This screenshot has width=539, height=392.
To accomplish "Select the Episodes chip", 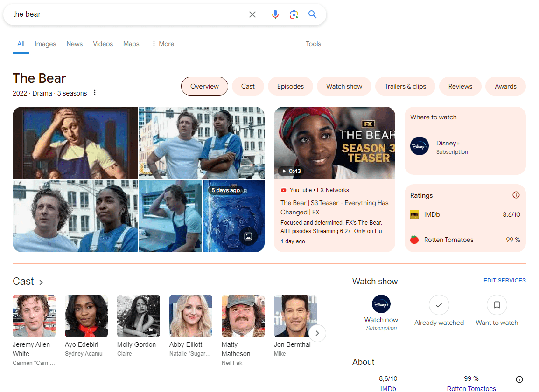I will (290, 86).
